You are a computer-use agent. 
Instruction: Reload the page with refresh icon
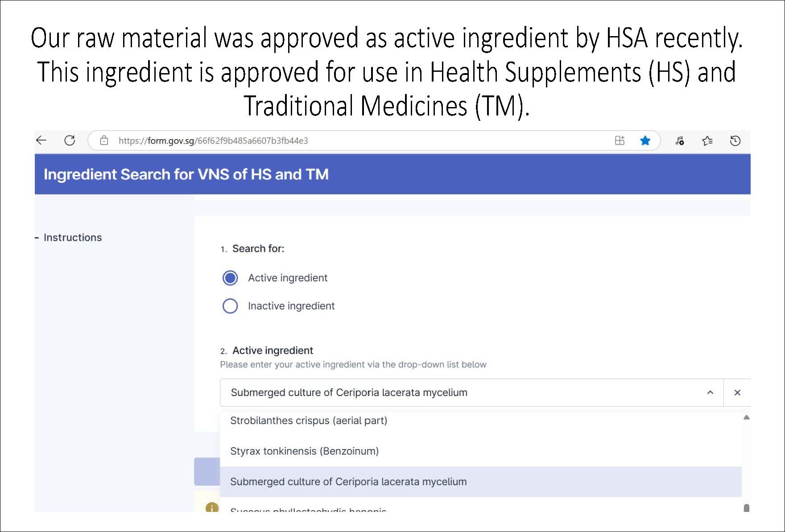pyautogui.click(x=70, y=140)
